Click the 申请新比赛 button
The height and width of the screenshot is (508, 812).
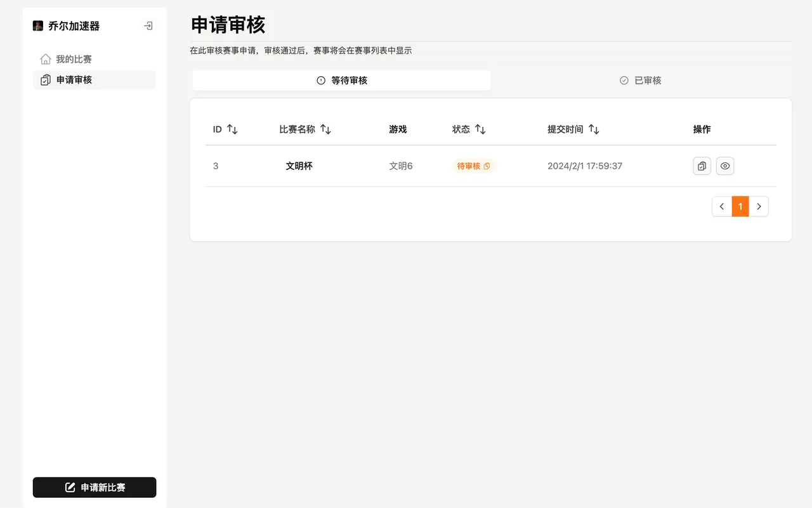click(95, 488)
